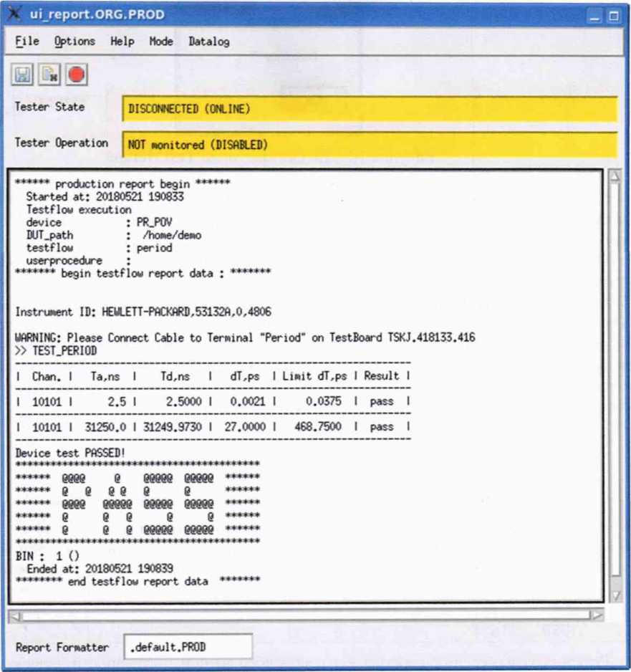The width and height of the screenshot is (631, 672).
Task: Click the 'Chan.' column header
Action: click(47, 376)
